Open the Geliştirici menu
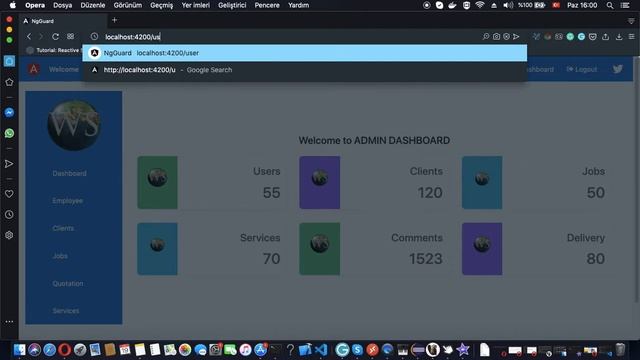 coord(232,5)
